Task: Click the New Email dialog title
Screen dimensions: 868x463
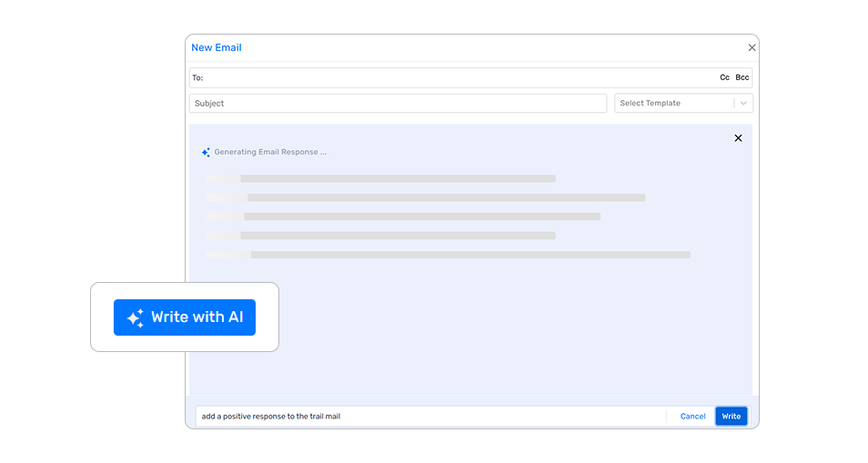Action: click(217, 47)
